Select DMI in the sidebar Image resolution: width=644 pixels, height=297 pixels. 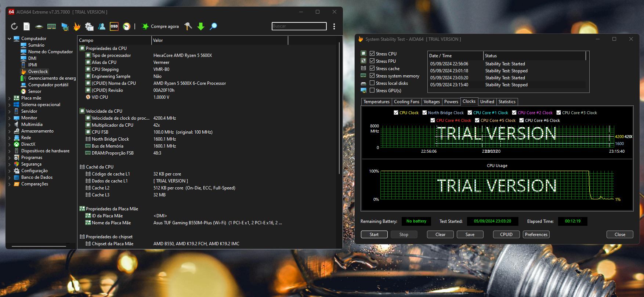pyautogui.click(x=32, y=58)
